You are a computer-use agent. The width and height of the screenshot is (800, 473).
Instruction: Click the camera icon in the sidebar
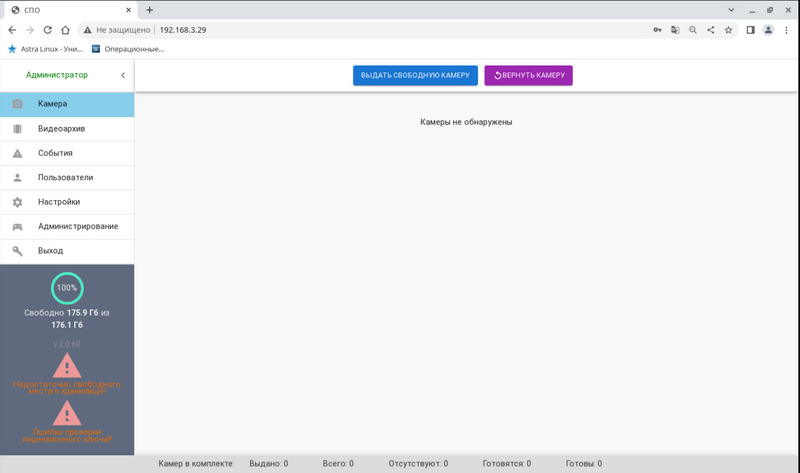(17, 104)
